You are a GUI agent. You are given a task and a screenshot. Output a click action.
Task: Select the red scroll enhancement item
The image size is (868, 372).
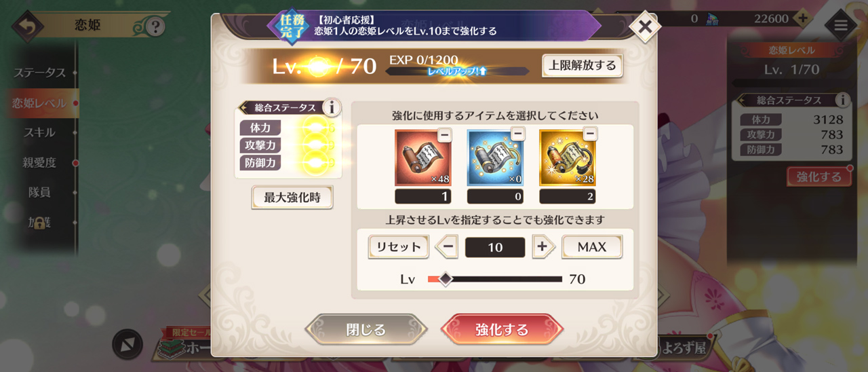[423, 158]
